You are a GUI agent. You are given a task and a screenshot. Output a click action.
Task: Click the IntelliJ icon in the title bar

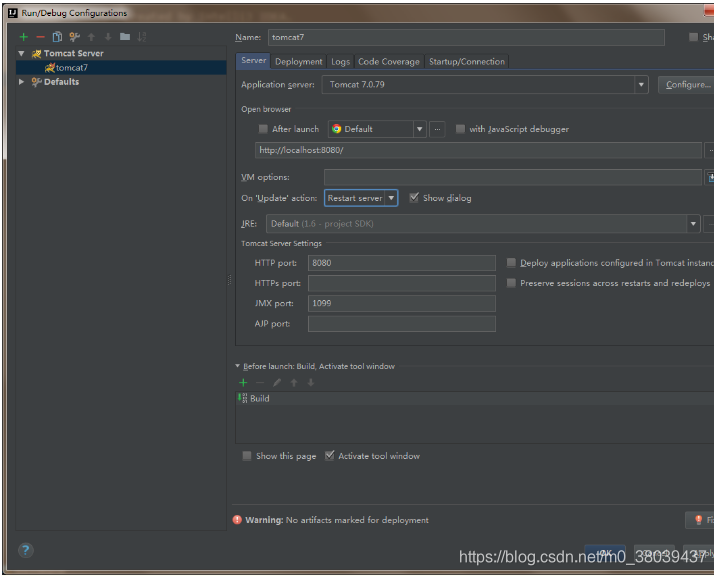coord(13,13)
